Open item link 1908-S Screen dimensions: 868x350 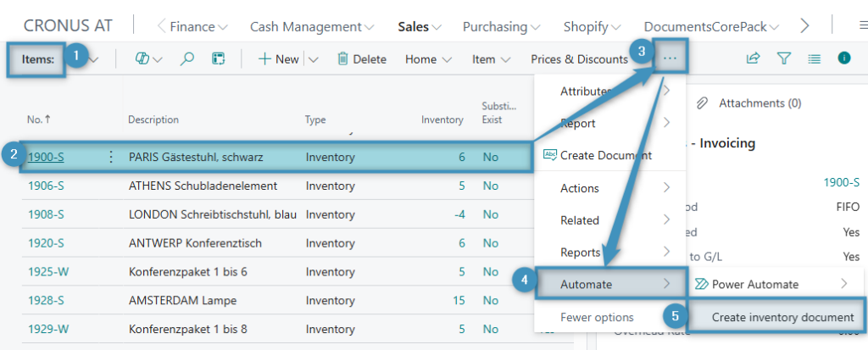click(46, 214)
